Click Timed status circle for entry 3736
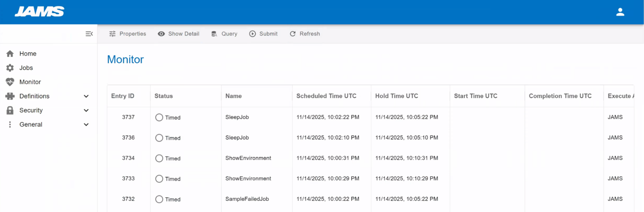Screen dimensions: 644x212 tap(159, 138)
